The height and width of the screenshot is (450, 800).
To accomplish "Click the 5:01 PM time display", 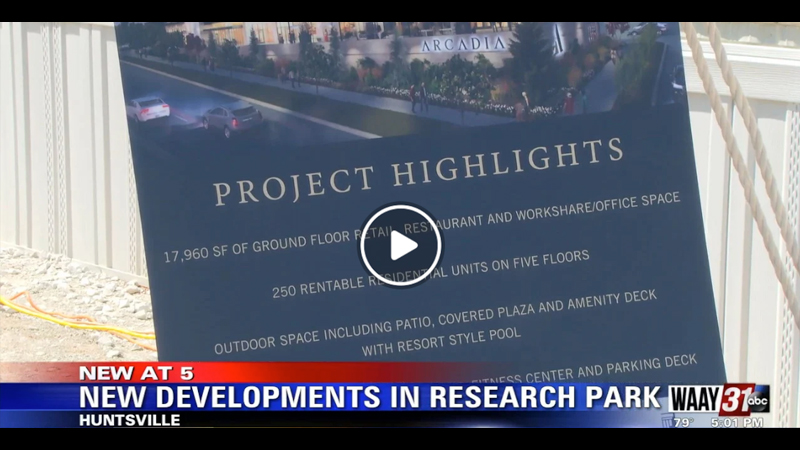I will pos(737,421).
